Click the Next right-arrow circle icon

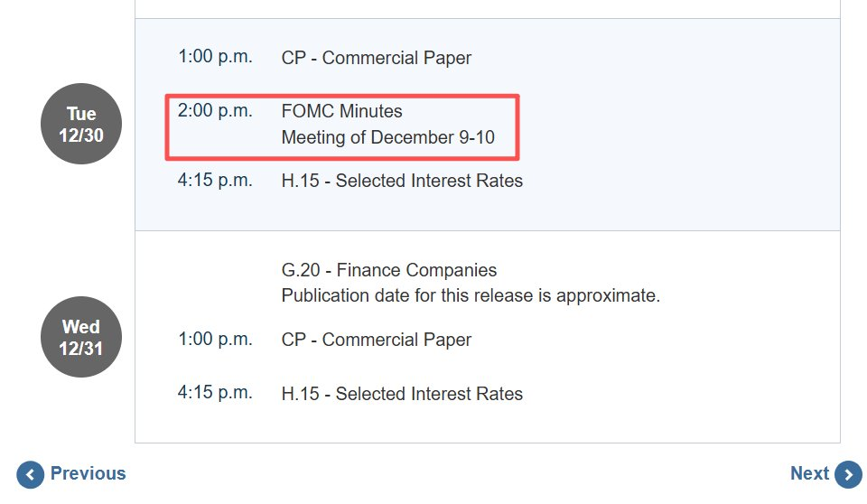click(848, 474)
